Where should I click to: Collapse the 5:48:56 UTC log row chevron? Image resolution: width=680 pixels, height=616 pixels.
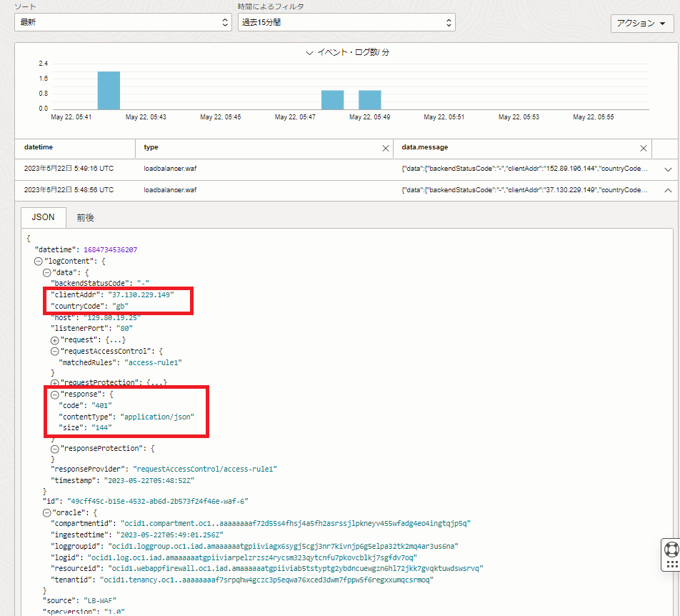(x=668, y=191)
